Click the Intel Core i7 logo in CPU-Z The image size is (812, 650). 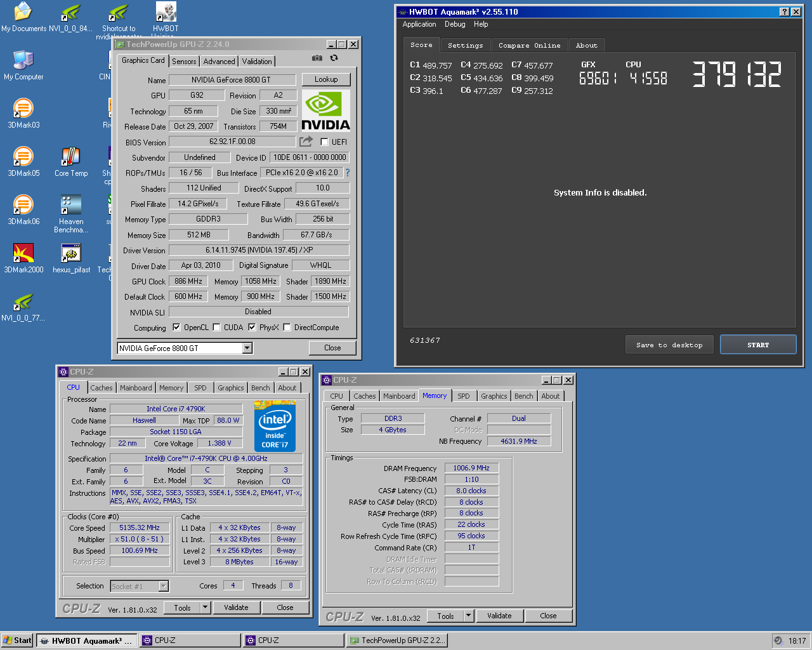point(275,426)
